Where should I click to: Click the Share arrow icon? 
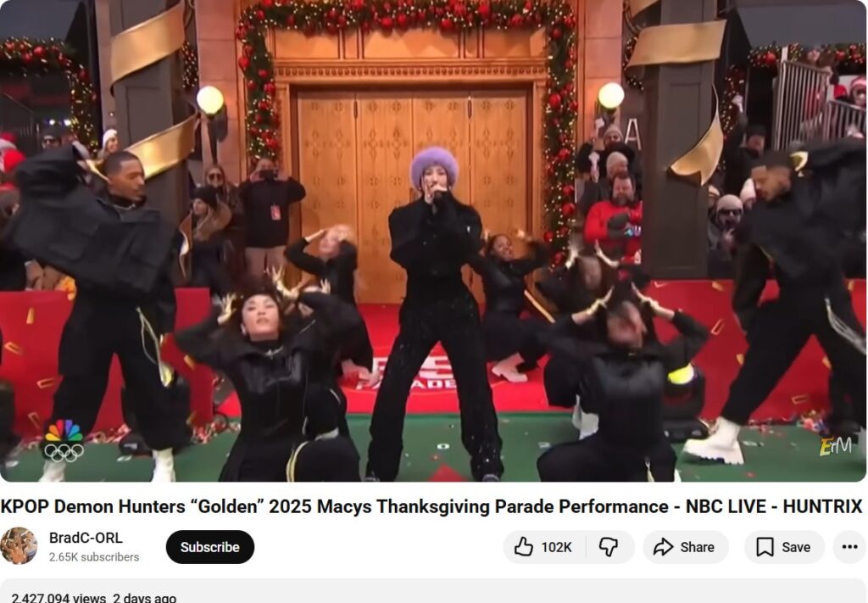[x=663, y=547]
